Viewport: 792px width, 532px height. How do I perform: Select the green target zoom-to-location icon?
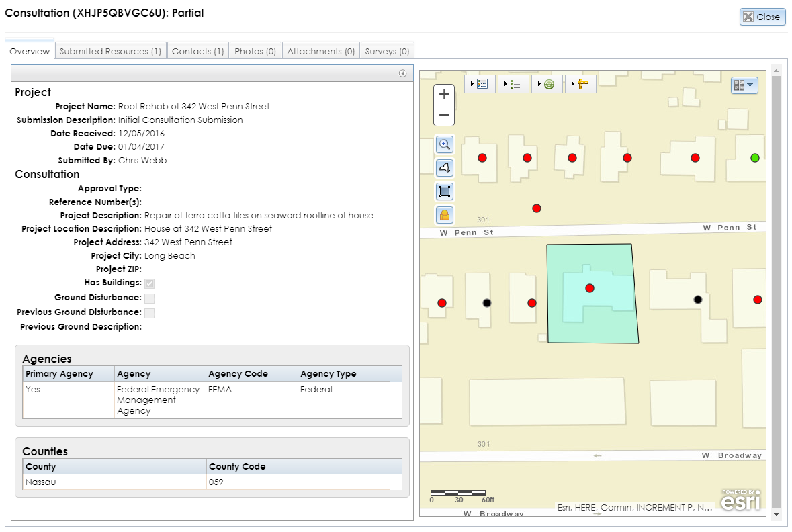point(549,84)
